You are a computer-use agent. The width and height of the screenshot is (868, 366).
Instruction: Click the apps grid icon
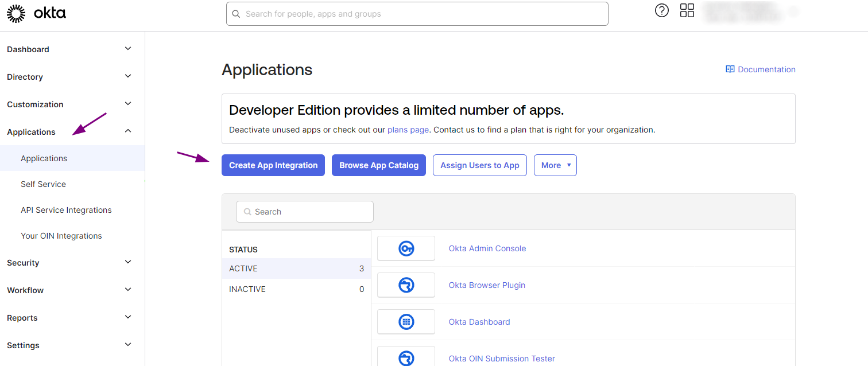click(687, 10)
